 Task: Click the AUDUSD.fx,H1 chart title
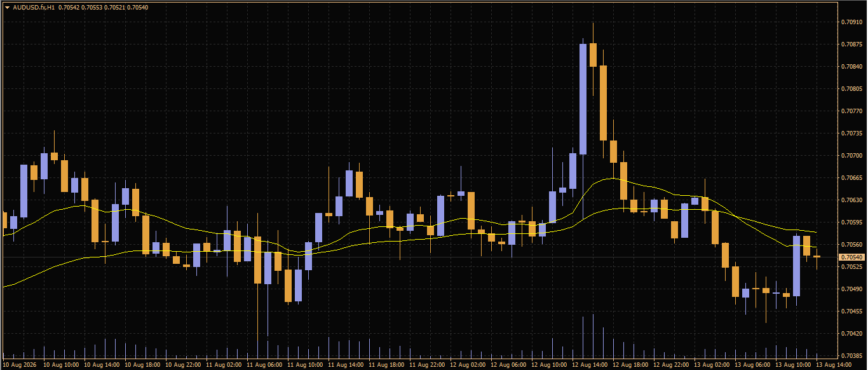pos(34,7)
